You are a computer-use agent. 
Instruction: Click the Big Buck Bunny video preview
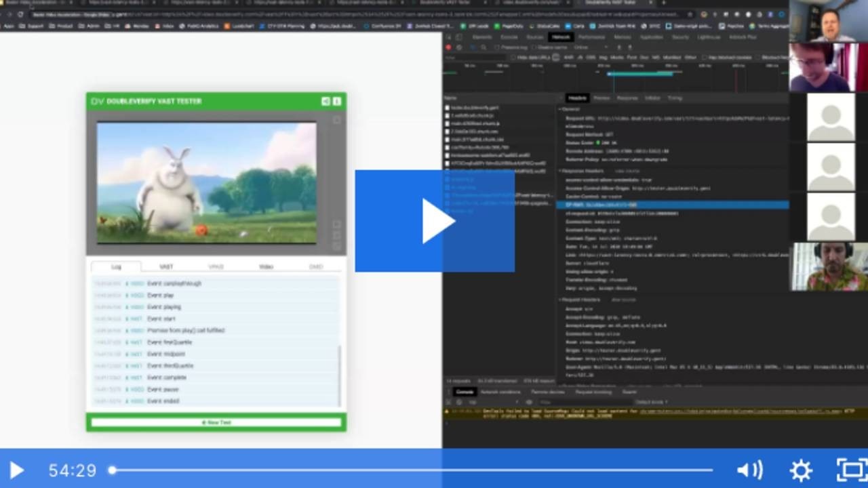click(x=206, y=183)
